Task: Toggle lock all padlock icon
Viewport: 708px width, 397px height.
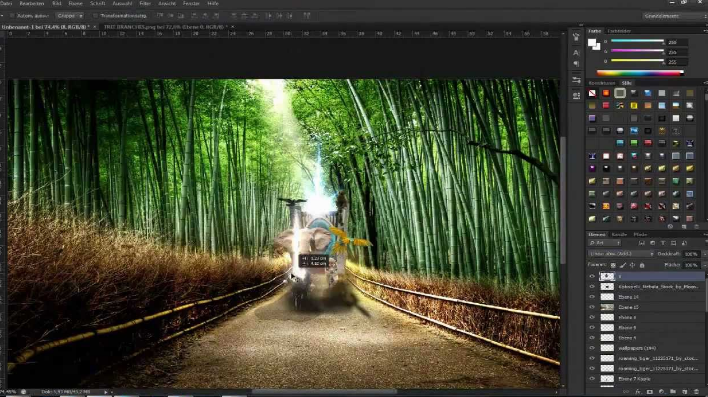Action: pos(642,265)
